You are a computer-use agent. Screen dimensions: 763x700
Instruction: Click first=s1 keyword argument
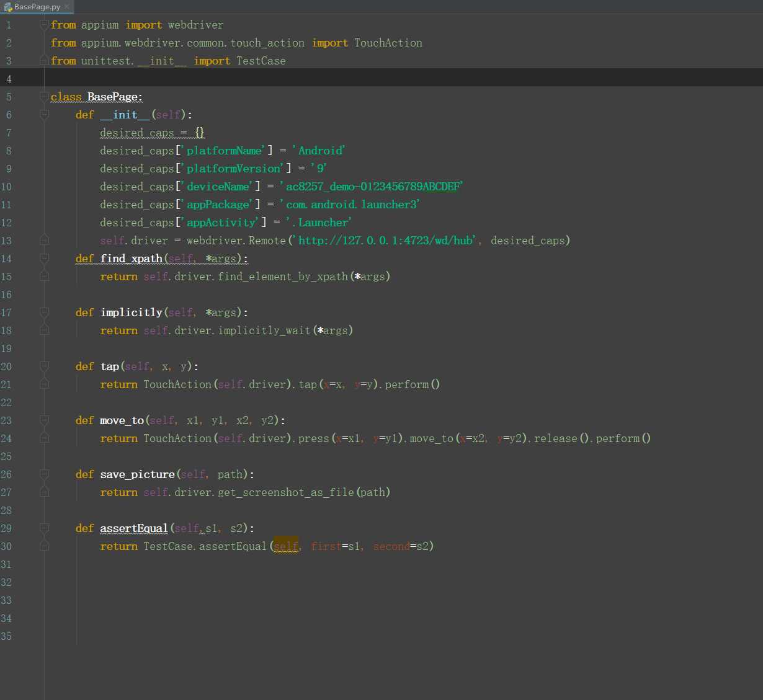point(336,546)
